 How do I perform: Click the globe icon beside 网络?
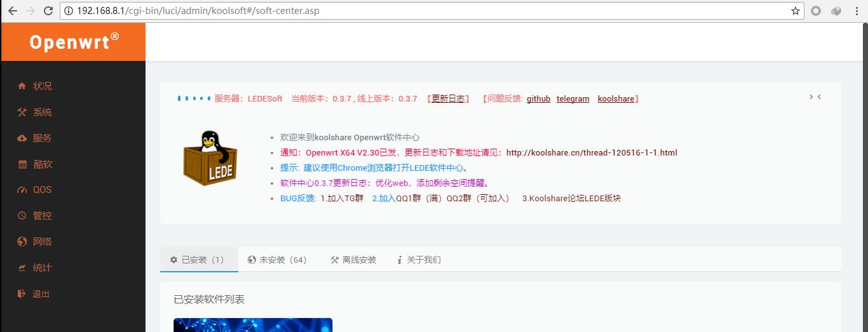tap(22, 242)
